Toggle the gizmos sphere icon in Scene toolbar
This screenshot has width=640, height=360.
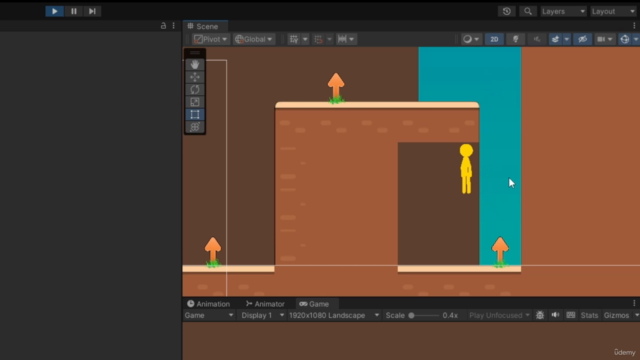pos(625,39)
